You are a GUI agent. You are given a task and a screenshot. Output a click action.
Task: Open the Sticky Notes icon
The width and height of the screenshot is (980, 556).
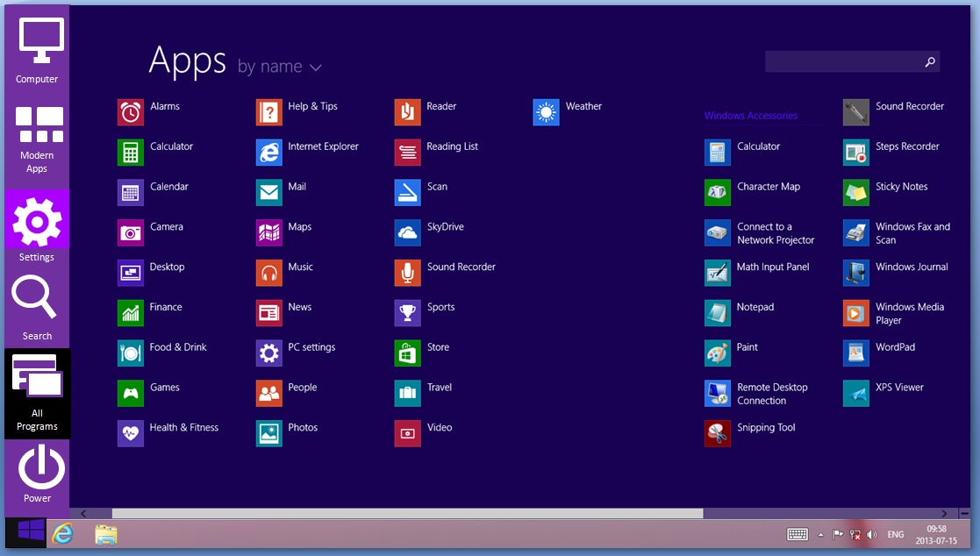[855, 193]
